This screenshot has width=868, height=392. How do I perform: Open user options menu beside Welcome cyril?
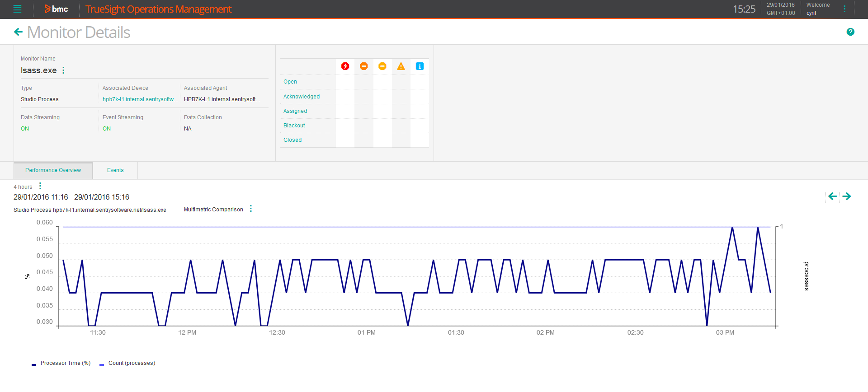844,9
